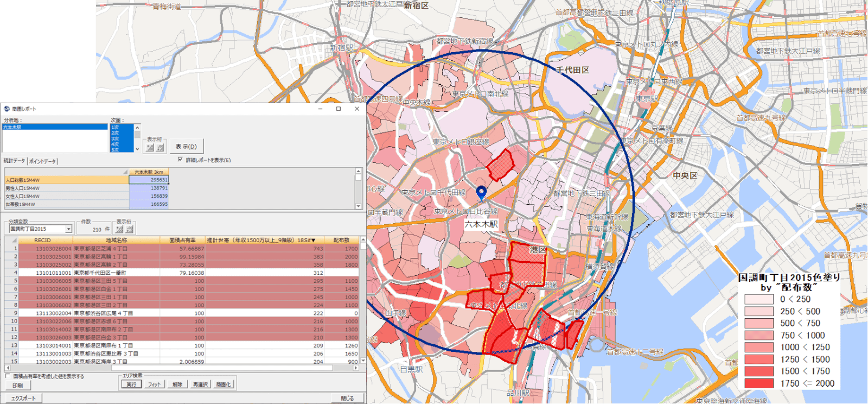Sort by 推計世帯 column header arrow
The width and height of the screenshot is (868, 404).
coord(313,240)
